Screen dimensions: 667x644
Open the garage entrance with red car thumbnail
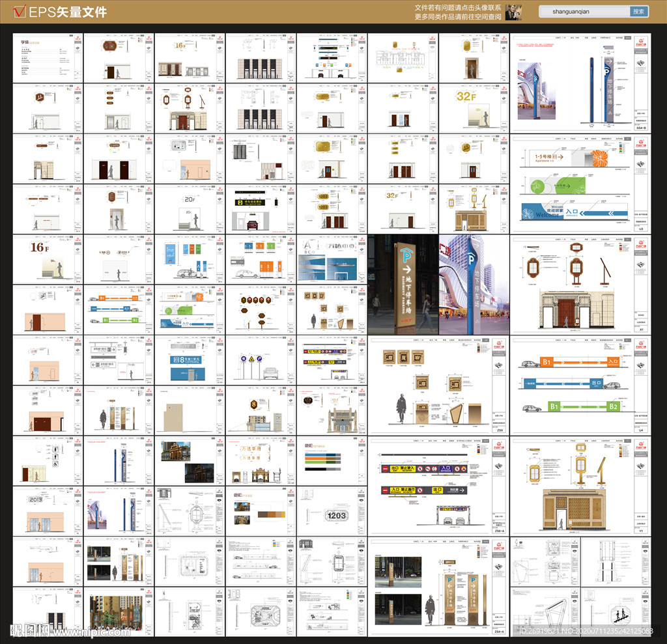pyautogui.click(x=261, y=209)
